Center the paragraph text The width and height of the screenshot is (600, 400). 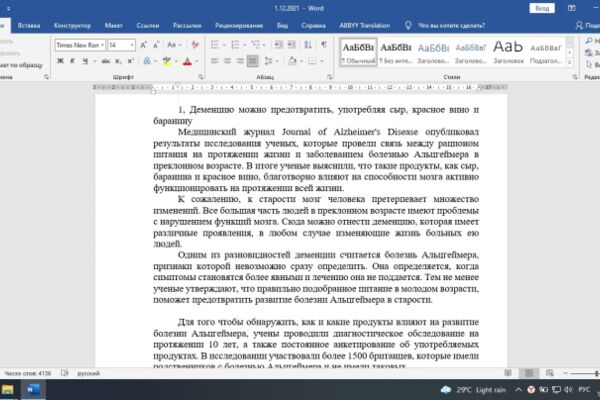point(227,61)
